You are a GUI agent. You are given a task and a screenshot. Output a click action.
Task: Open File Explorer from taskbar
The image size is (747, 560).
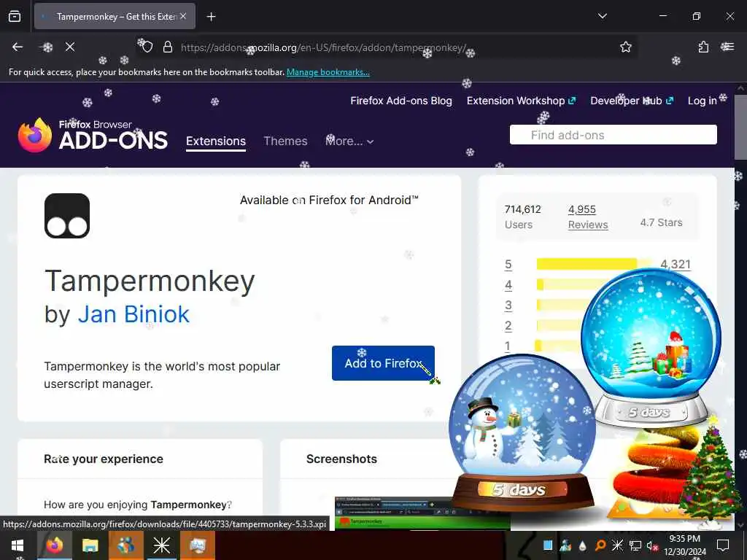pos(90,545)
